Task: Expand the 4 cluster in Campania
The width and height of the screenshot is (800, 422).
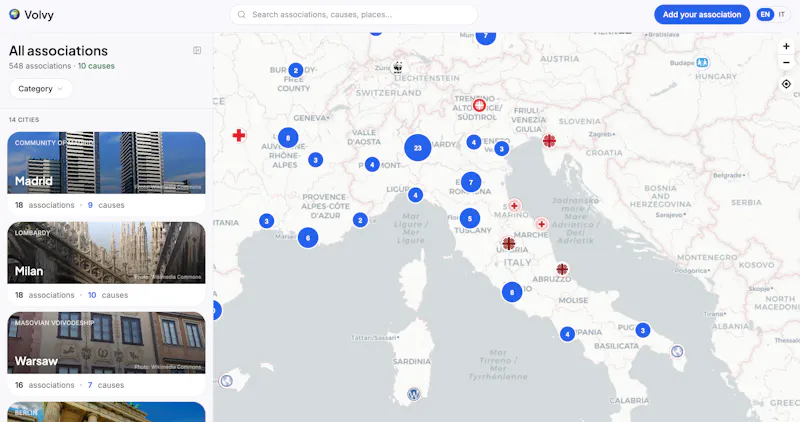Action: (567, 334)
